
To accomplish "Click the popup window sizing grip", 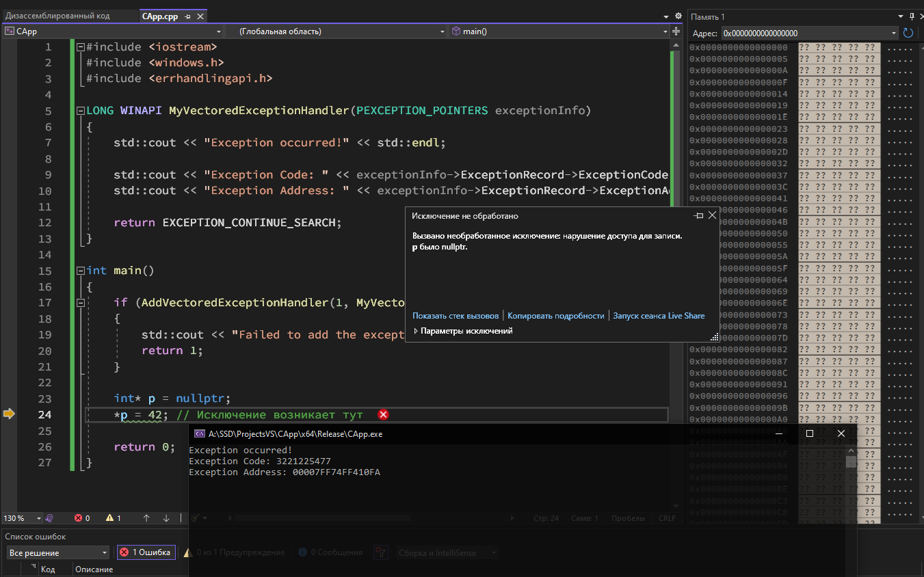I will [x=715, y=337].
